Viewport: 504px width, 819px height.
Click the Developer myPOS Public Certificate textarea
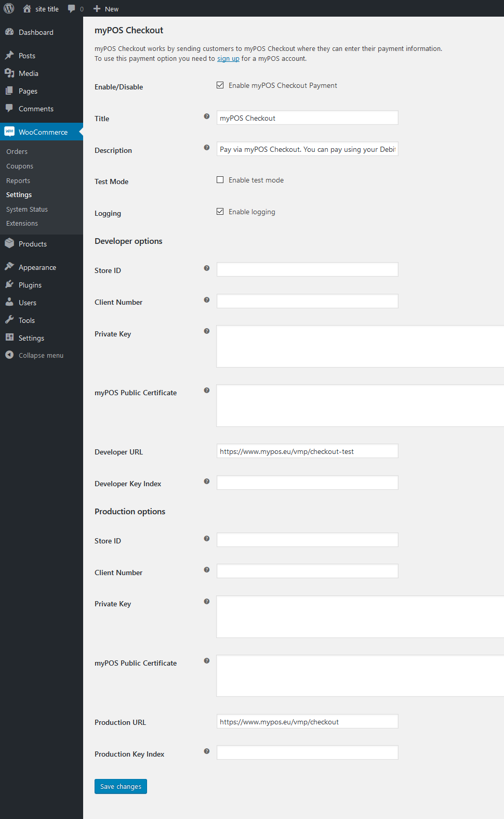pos(360,406)
